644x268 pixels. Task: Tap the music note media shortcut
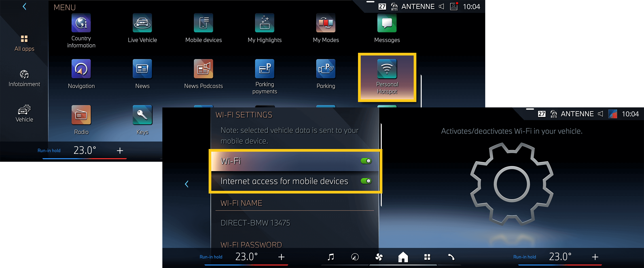[330, 257]
